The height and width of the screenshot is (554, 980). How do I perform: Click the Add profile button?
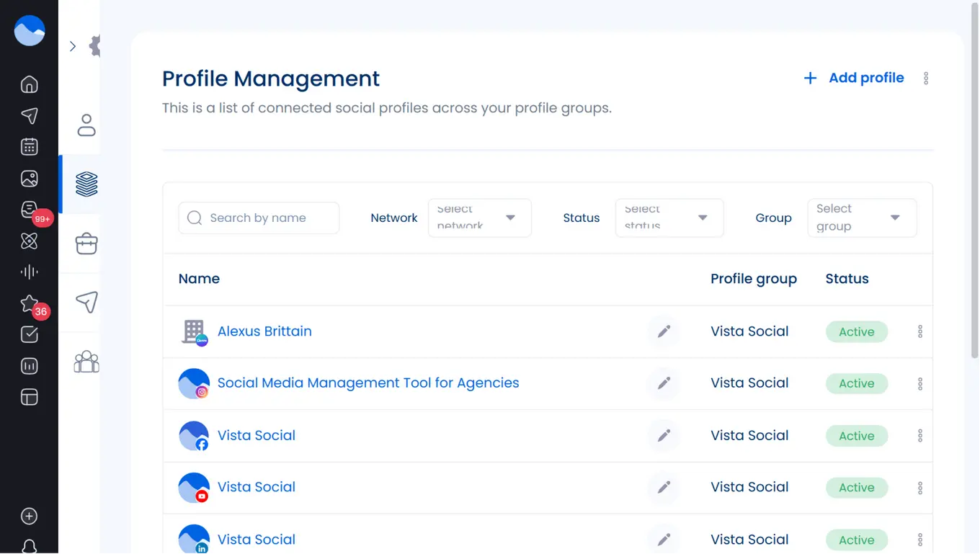tap(854, 78)
